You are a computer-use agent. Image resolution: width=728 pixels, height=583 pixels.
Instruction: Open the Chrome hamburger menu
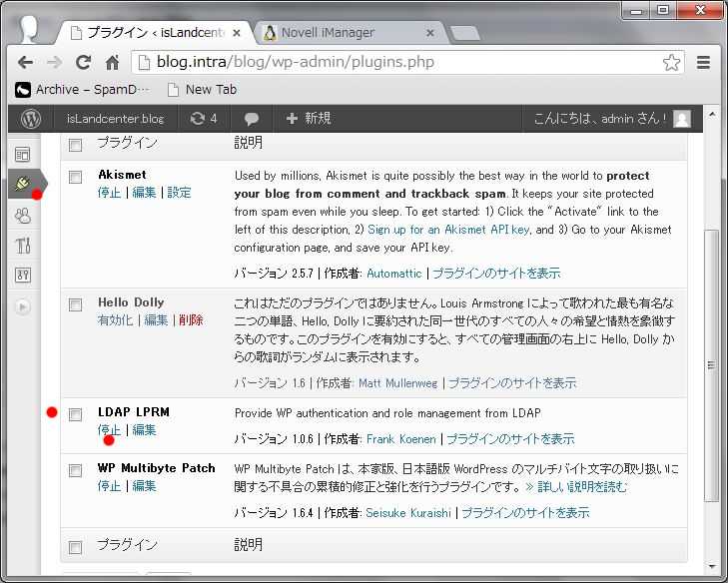tap(703, 62)
